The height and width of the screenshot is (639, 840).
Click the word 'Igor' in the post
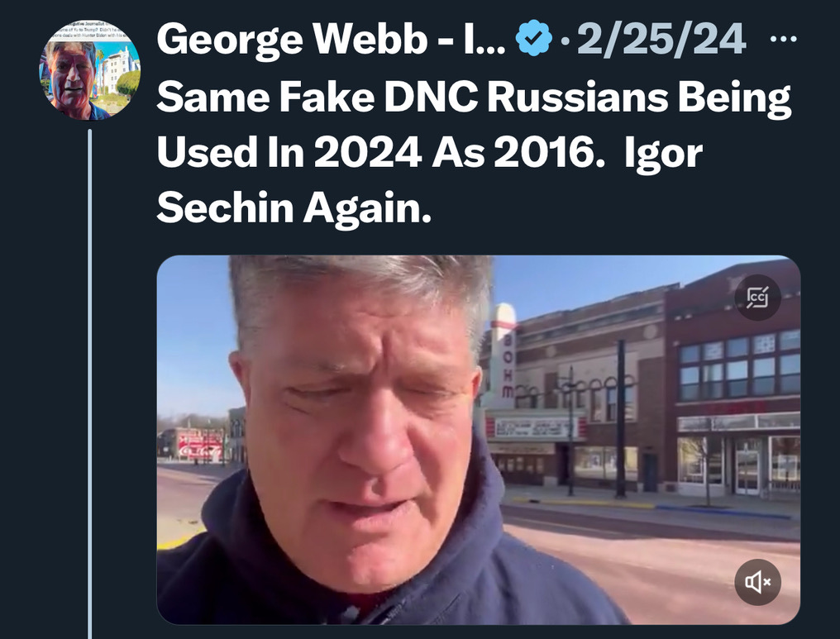click(663, 152)
